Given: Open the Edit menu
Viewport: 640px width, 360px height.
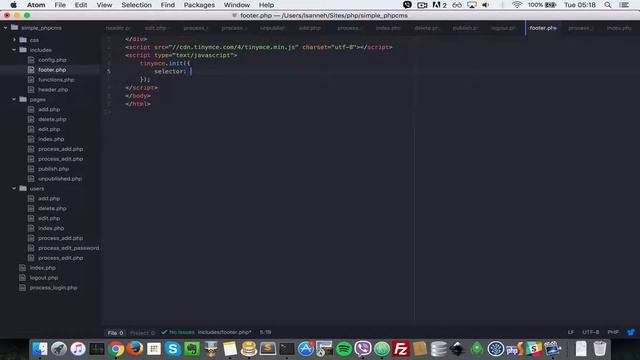Looking at the screenshot, I should [x=81, y=5].
